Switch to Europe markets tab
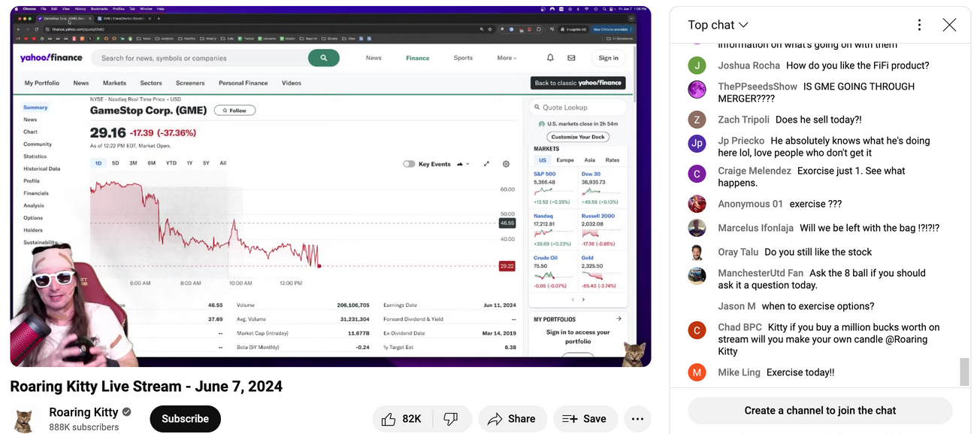The height and width of the screenshot is (434, 980). [x=564, y=160]
